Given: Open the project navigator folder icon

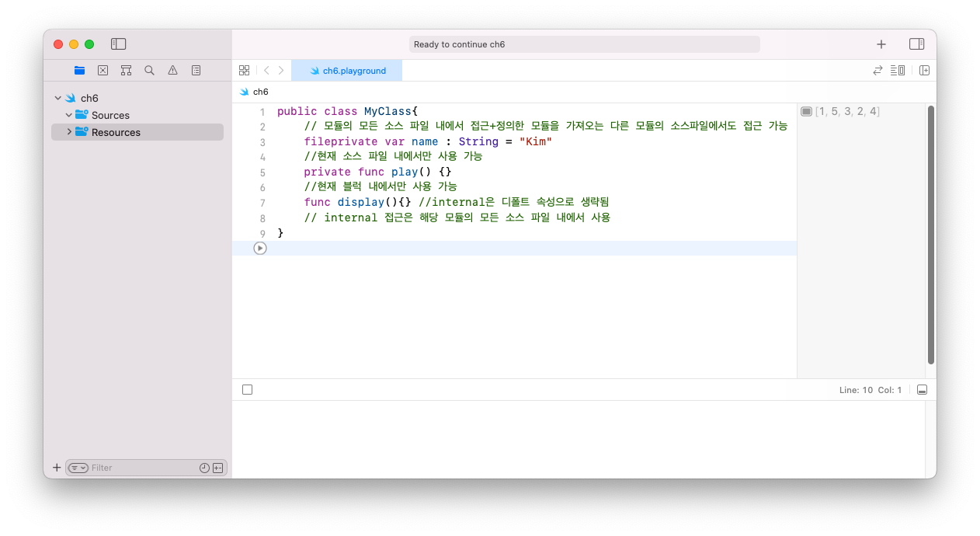Looking at the screenshot, I should pyautogui.click(x=79, y=70).
